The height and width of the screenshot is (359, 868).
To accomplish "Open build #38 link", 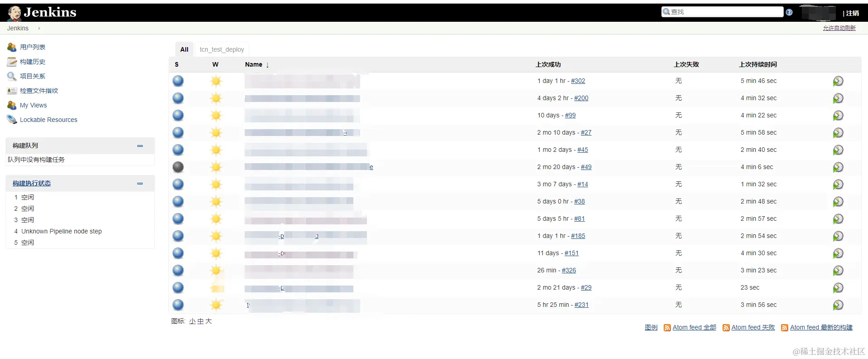I will (579, 201).
